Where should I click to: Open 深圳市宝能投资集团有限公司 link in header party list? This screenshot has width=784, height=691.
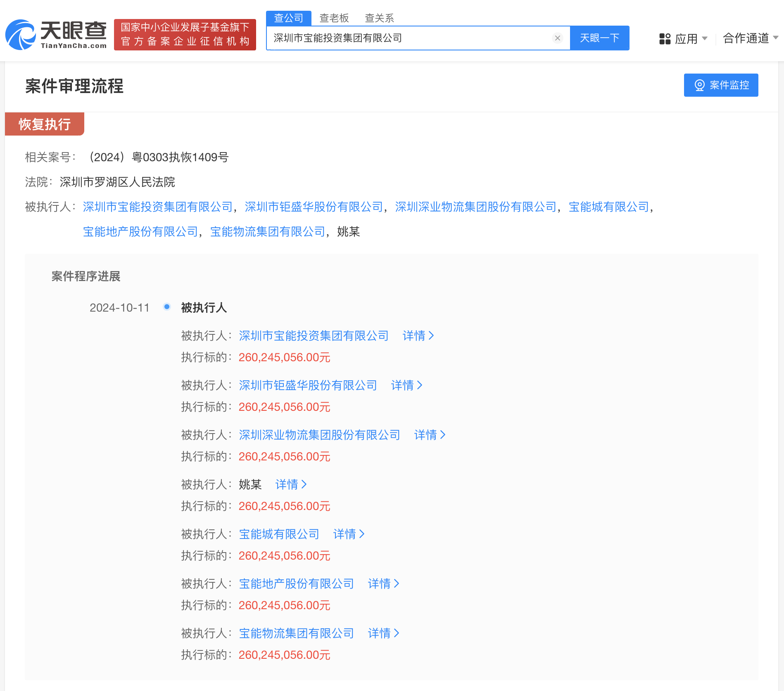(158, 207)
